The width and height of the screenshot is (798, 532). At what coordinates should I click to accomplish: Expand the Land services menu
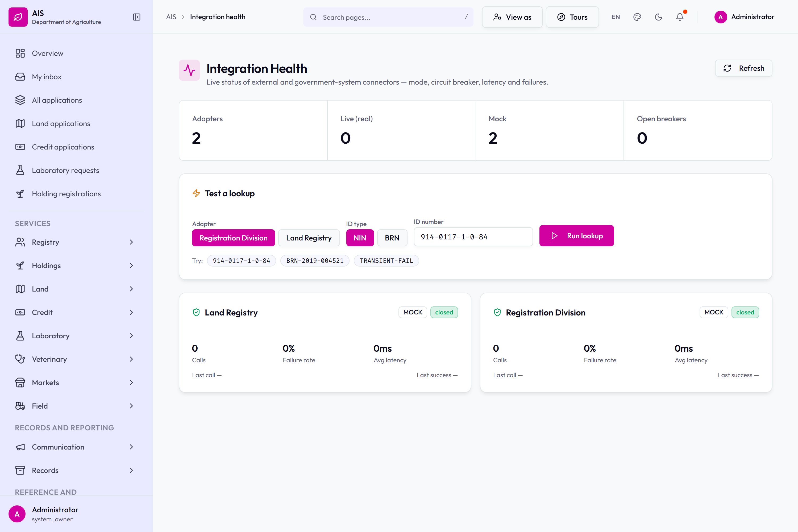point(76,289)
